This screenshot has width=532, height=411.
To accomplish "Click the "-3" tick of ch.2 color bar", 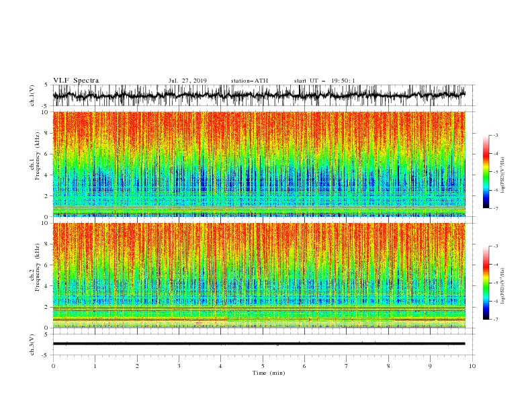I will point(496,246).
